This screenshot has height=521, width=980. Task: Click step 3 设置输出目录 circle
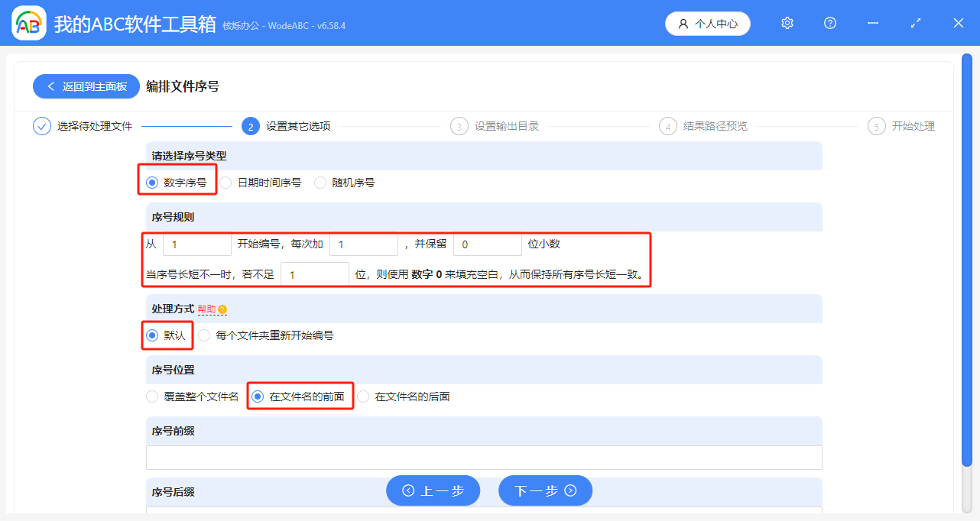click(x=459, y=126)
